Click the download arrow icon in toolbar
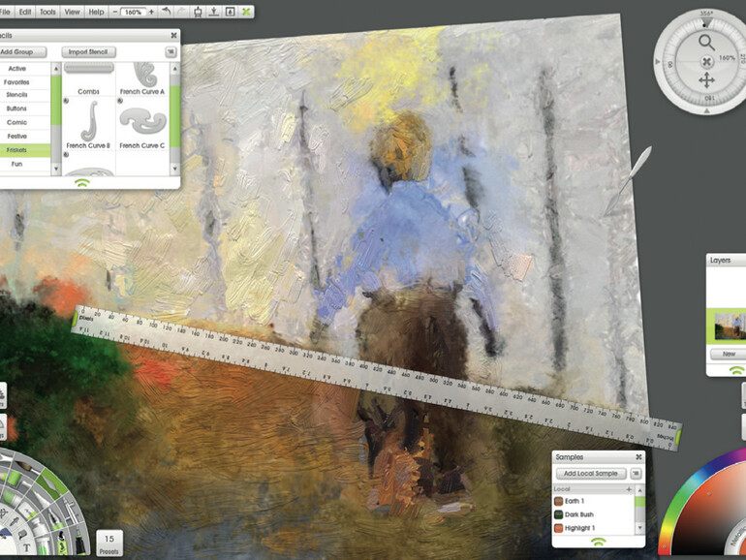Viewport: 746px width, 560px height. pyautogui.click(x=214, y=12)
